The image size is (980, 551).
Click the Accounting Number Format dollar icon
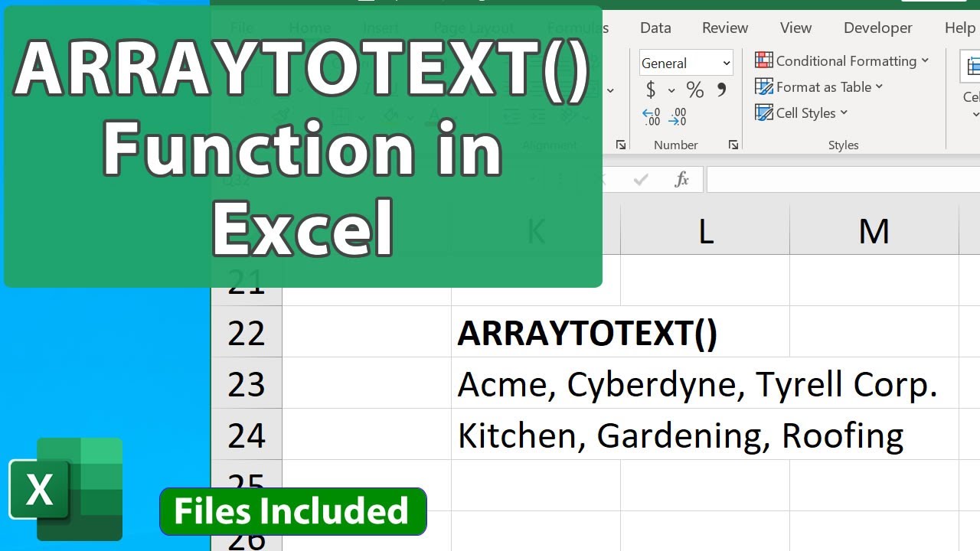point(651,90)
